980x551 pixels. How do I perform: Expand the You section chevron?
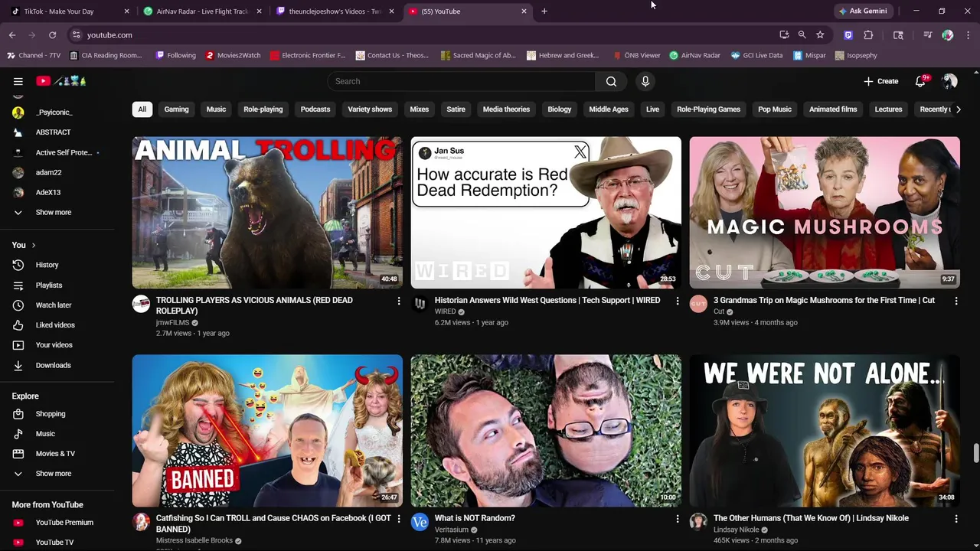(x=34, y=245)
